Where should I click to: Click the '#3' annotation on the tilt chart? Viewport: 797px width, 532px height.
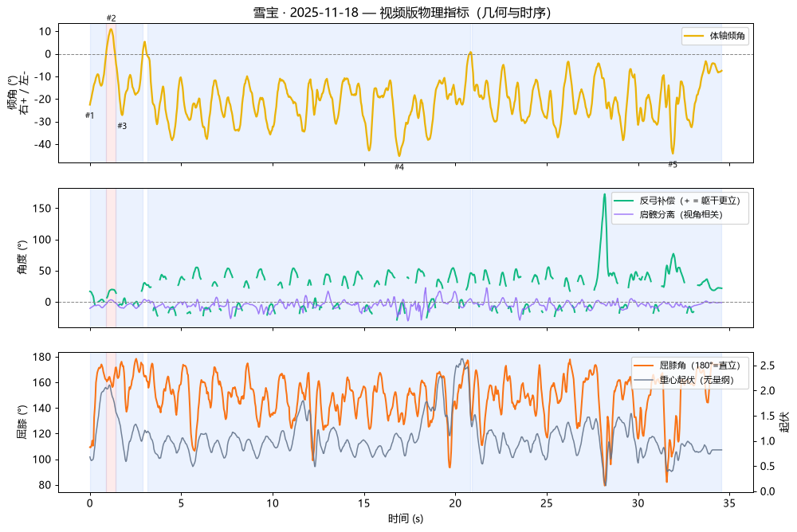click(x=122, y=126)
